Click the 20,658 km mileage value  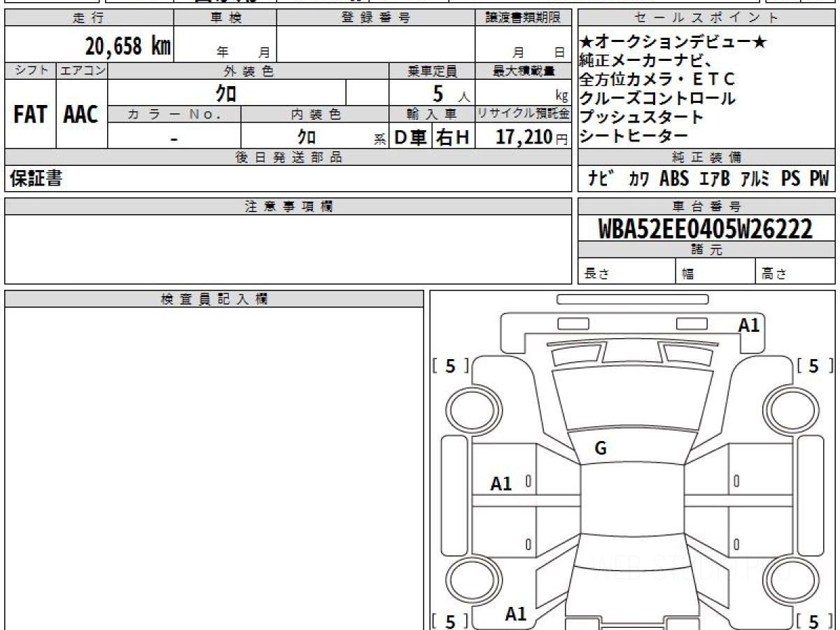pyautogui.click(x=128, y=47)
